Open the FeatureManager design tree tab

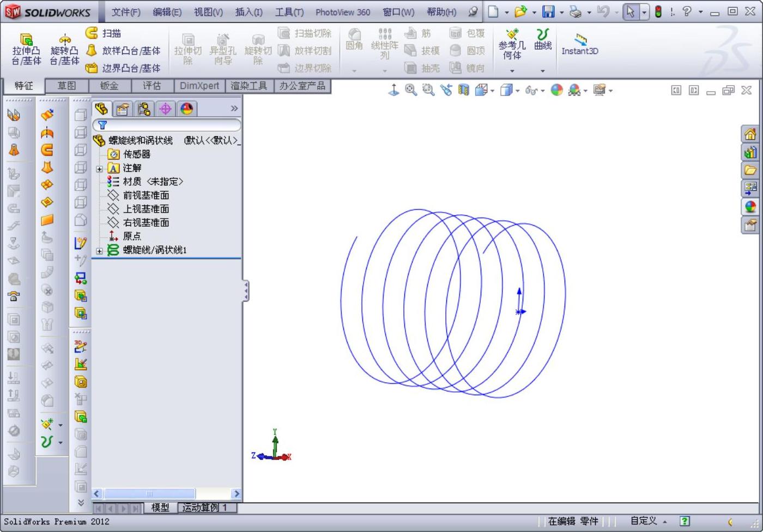[x=101, y=109]
